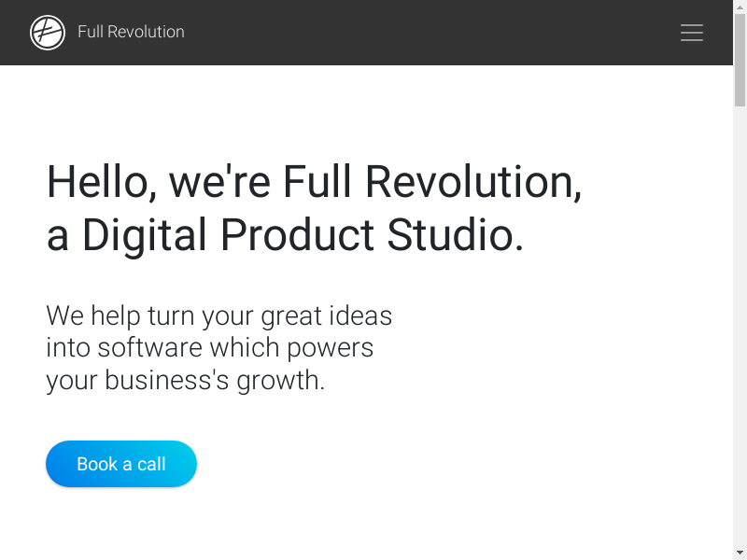Open the hamburger navigation menu

(692, 33)
